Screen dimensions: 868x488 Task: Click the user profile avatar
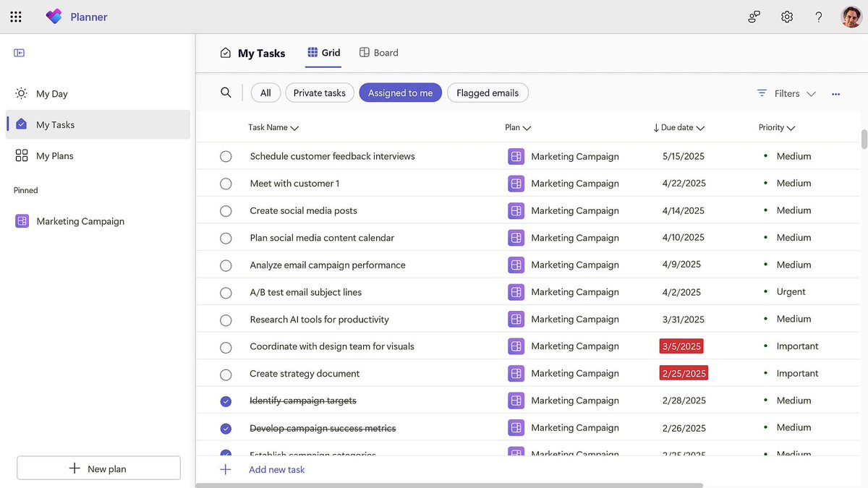[851, 17]
